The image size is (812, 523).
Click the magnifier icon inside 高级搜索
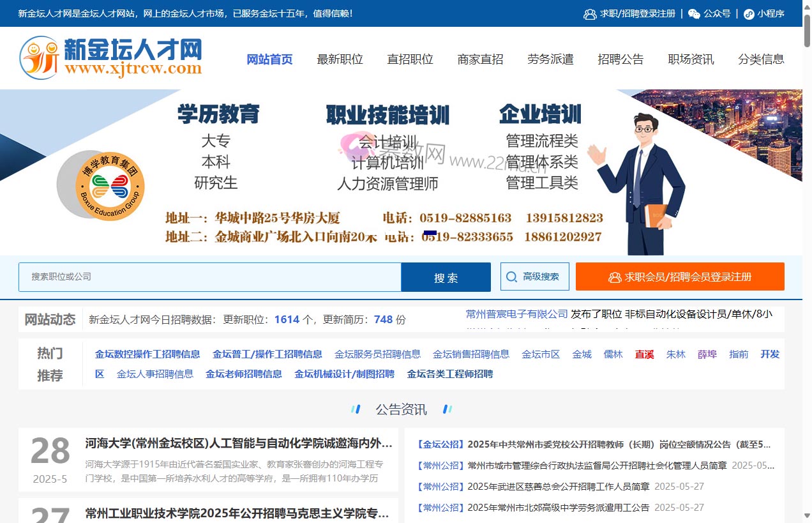[511, 276]
